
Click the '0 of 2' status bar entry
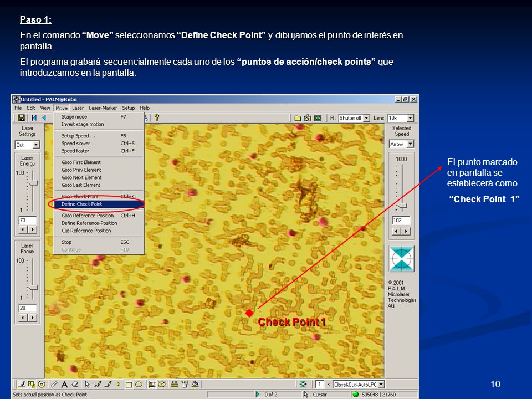point(271,394)
